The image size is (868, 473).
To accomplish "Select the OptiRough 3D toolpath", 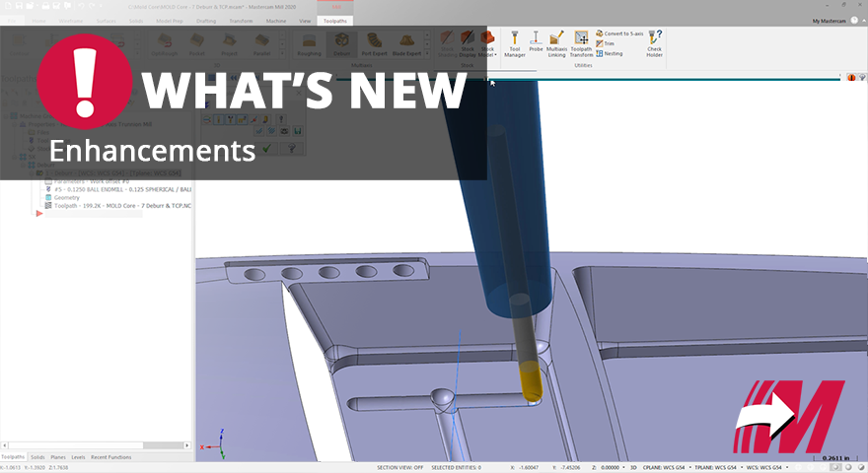I will point(165,44).
